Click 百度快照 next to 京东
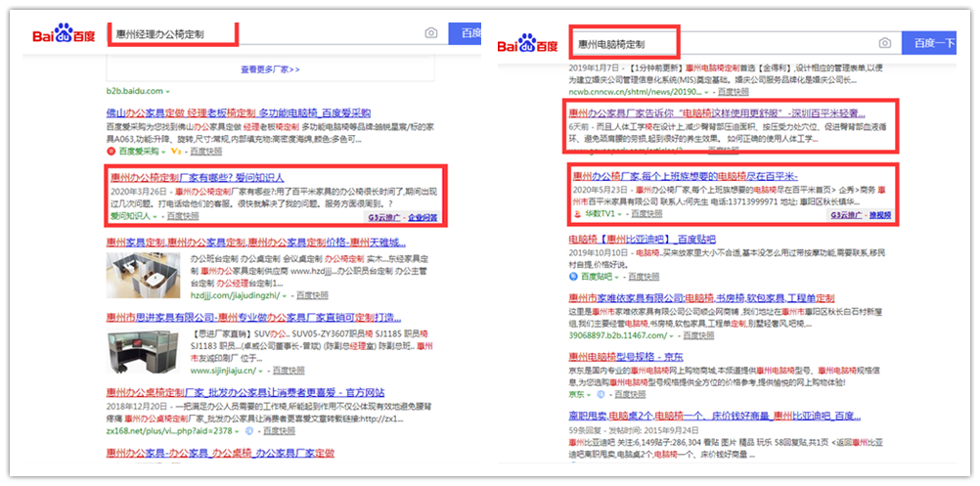This screenshot has height=486, width=980. tap(630, 395)
